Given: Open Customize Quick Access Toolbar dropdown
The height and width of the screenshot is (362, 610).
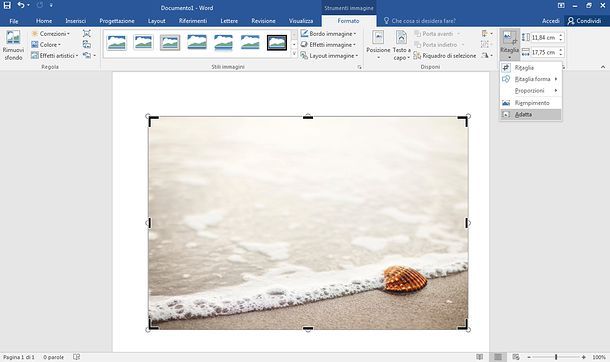Looking at the screenshot, I should point(51,5).
